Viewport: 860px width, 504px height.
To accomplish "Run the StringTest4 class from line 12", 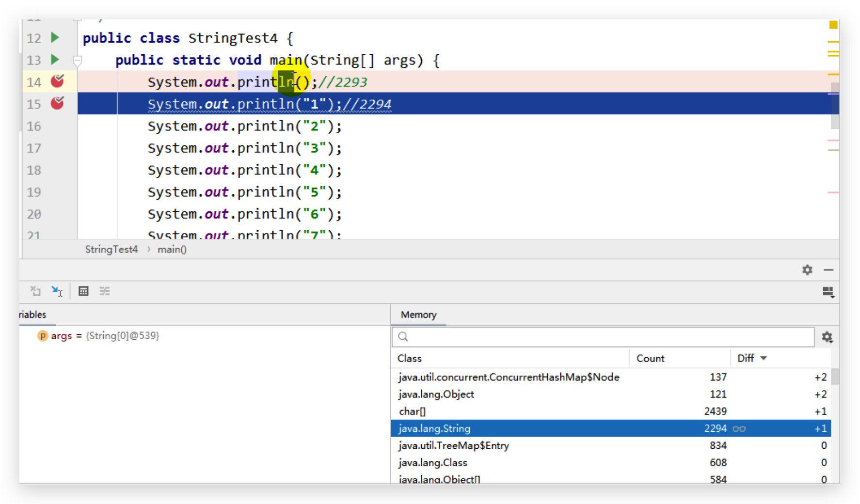I will pyautogui.click(x=55, y=38).
